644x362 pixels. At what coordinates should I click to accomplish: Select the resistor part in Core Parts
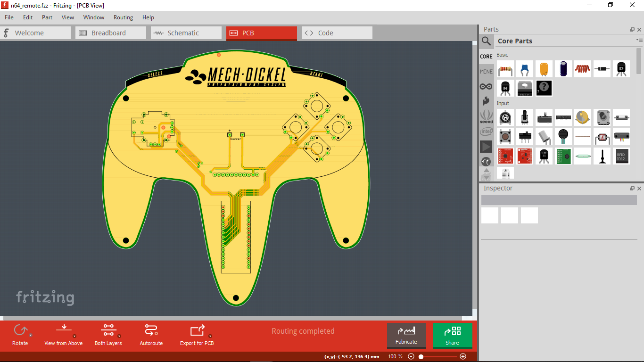[506, 69]
